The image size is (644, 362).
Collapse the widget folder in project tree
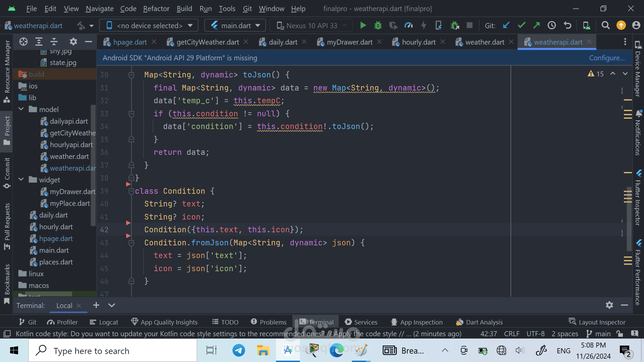pyautogui.click(x=21, y=180)
